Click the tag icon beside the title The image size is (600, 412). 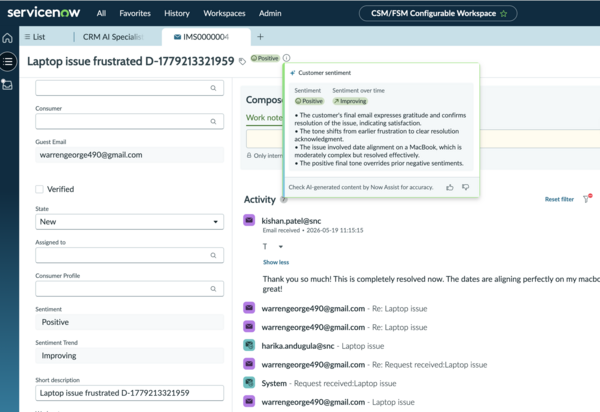242,61
